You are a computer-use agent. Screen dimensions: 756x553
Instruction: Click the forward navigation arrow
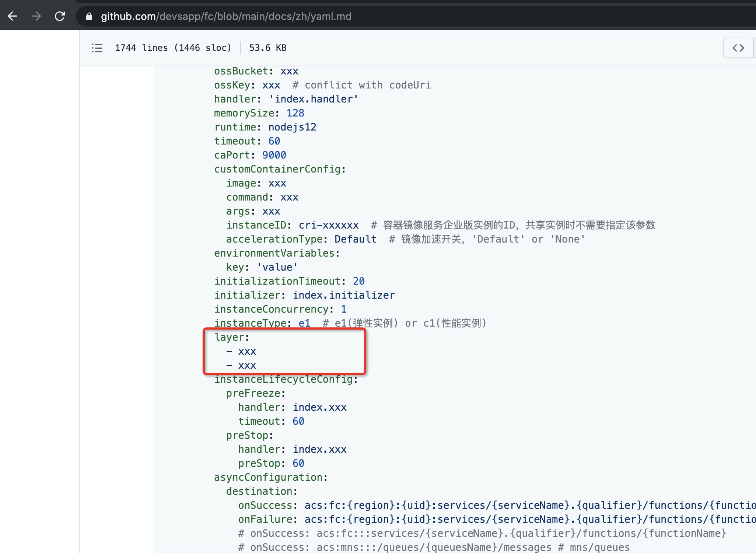coord(36,16)
